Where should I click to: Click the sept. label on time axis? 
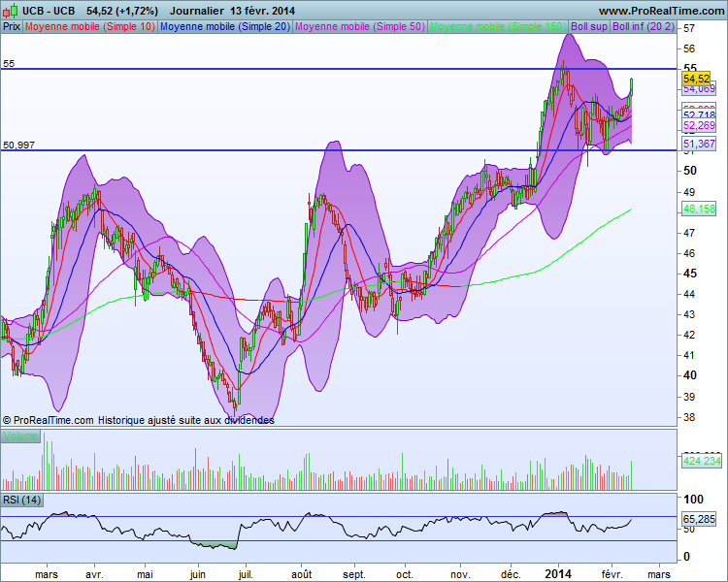354,574
